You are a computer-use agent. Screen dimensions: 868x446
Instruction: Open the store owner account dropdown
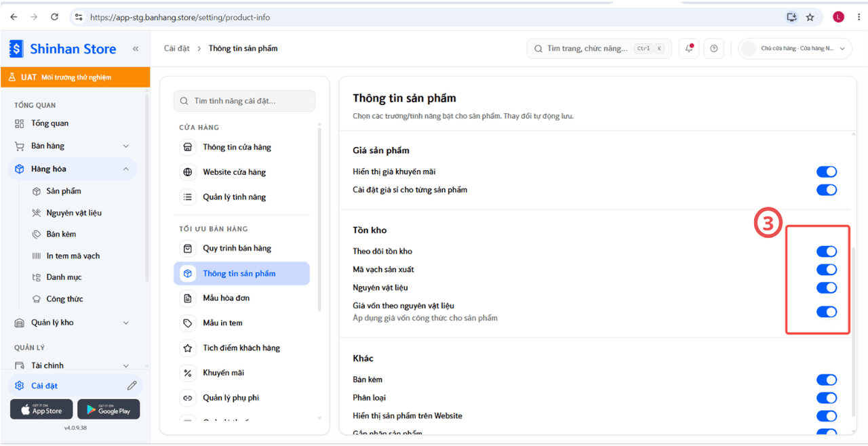tap(795, 49)
